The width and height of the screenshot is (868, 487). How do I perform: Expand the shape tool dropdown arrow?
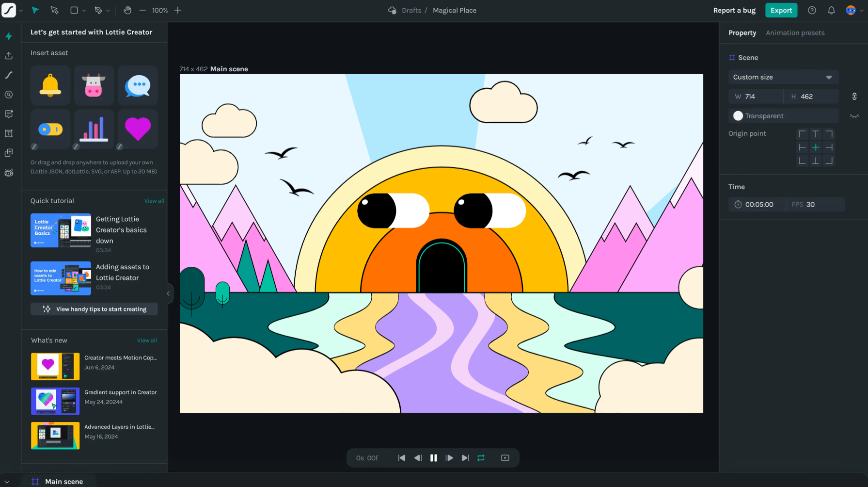click(84, 11)
